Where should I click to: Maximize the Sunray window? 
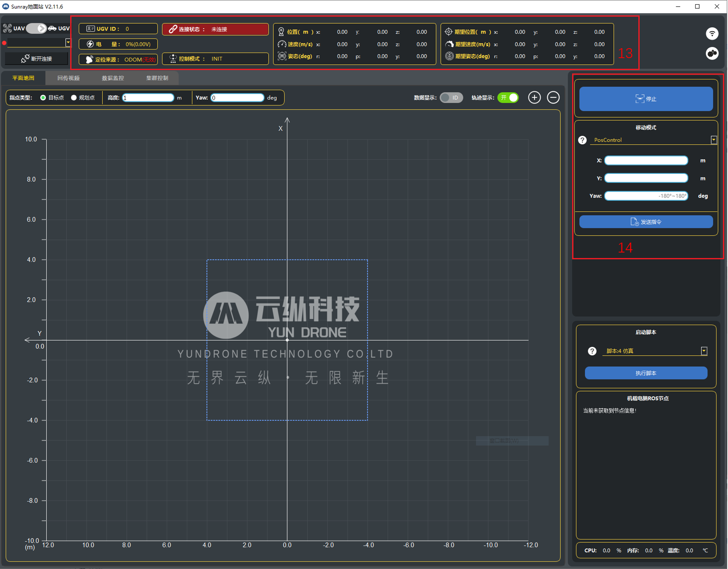click(x=697, y=7)
